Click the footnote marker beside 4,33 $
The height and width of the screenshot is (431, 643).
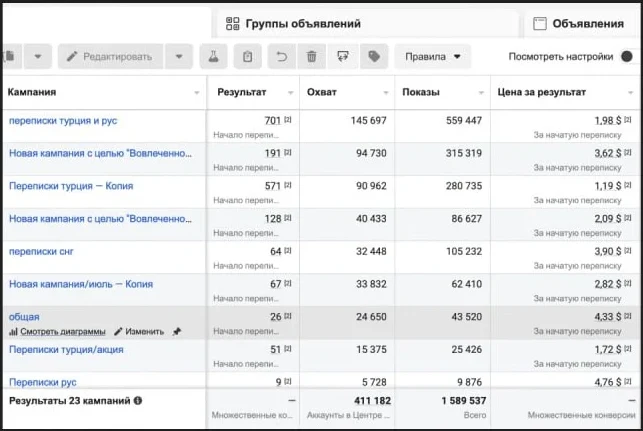(628, 316)
